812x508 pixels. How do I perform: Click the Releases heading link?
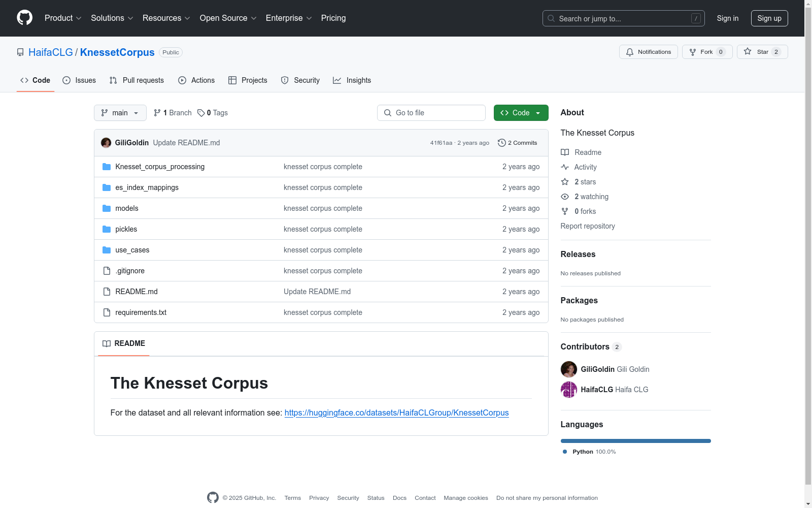tap(578, 255)
